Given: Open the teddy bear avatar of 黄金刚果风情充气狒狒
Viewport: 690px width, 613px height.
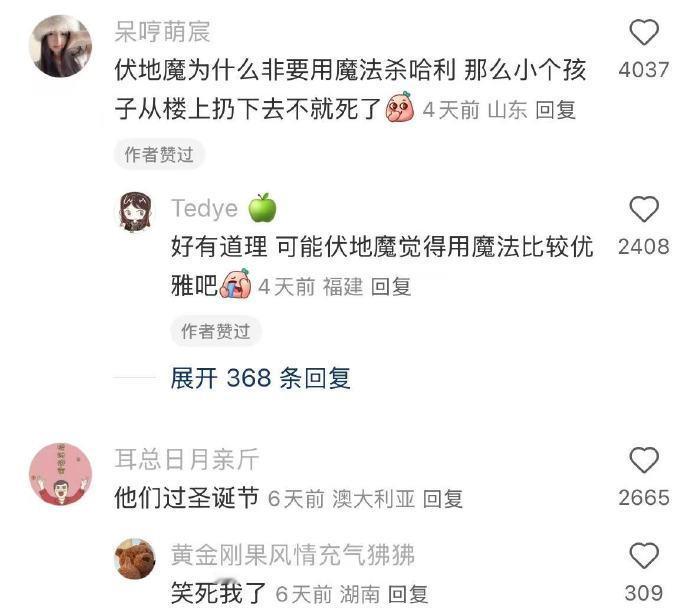Looking at the screenshot, I should (x=135, y=558).
